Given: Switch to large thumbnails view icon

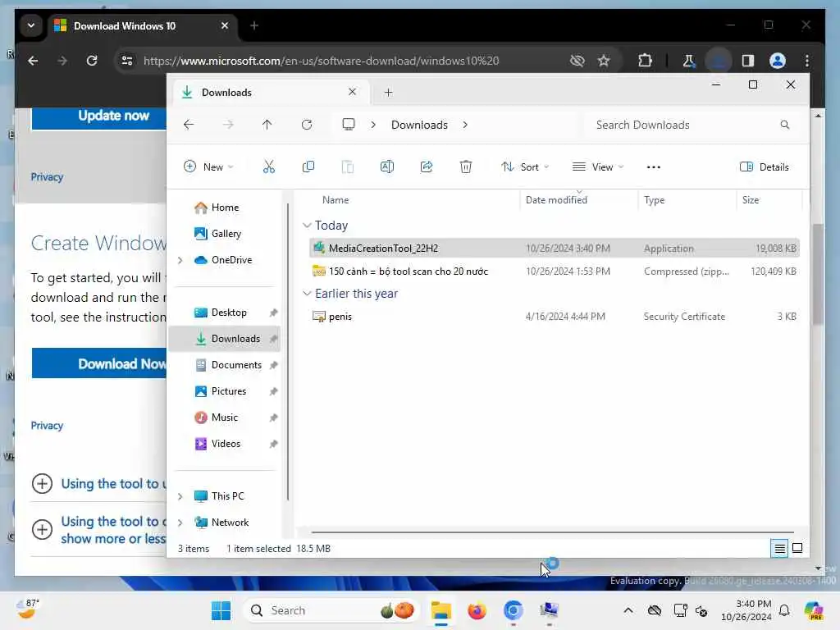Looking at the screenshot, I should coord(797,548).
